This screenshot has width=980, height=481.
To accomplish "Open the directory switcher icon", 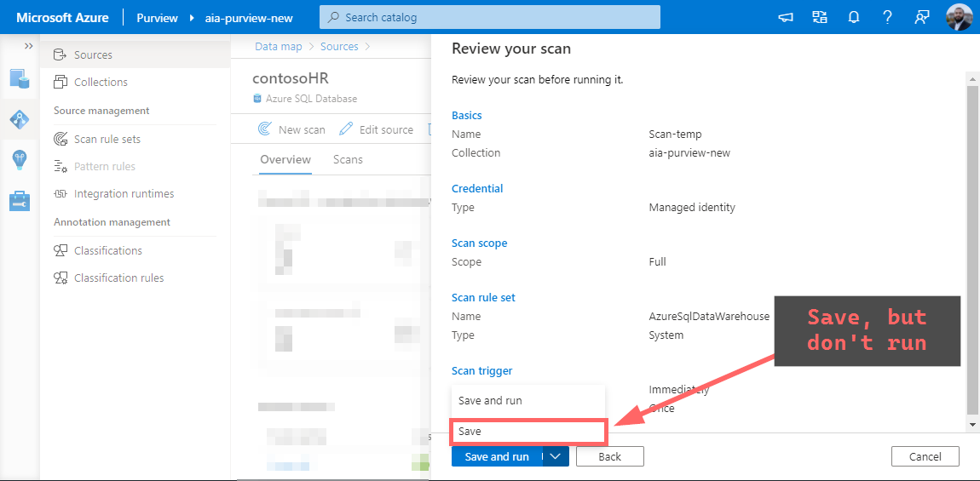I will point(820,18).
